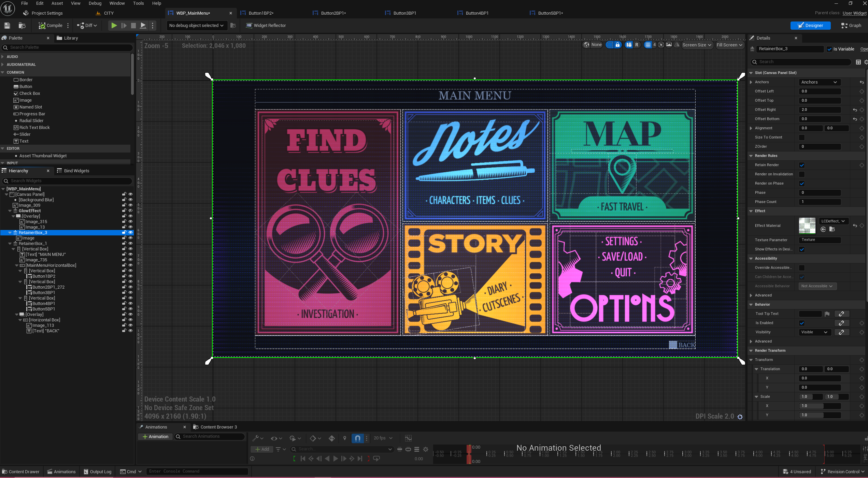Switch to Bind Widgets tab
Screen dimensions: 868x478
tap(73, 171)
